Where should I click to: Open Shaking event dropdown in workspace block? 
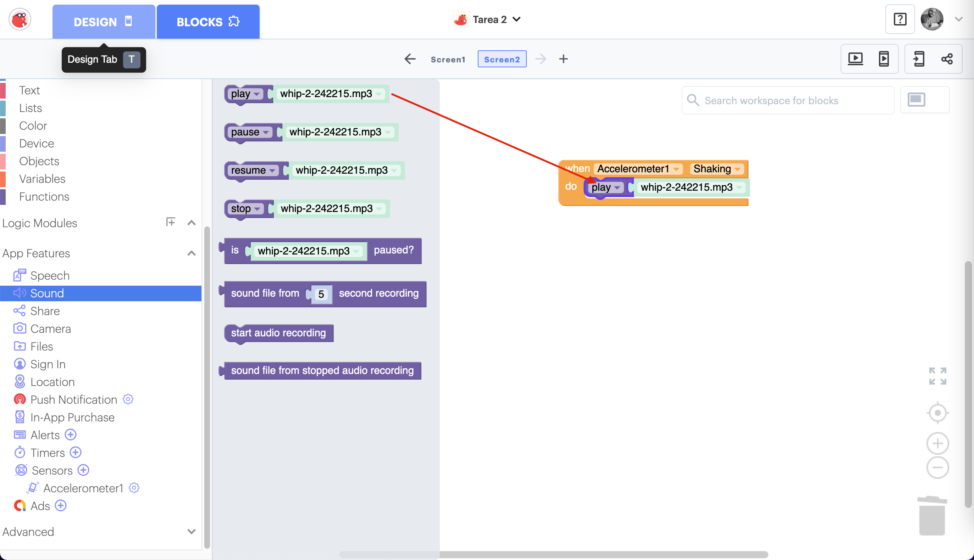pyautogui.click(x=737, y=169)
